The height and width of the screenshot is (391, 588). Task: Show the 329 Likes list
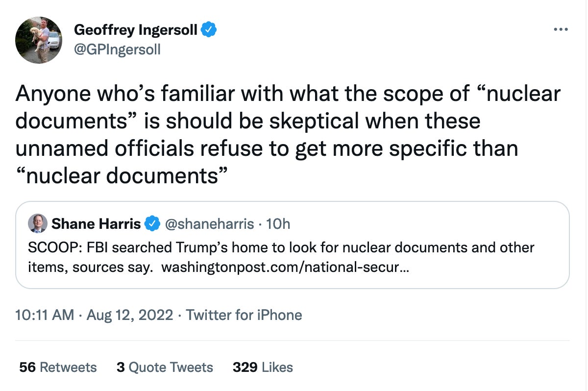pos(263,367)
